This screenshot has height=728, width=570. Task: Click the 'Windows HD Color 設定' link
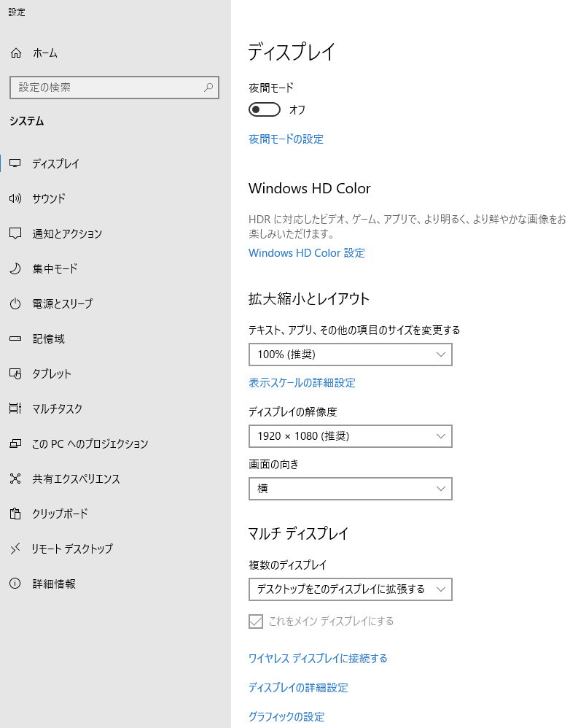[x=307, y=253]
